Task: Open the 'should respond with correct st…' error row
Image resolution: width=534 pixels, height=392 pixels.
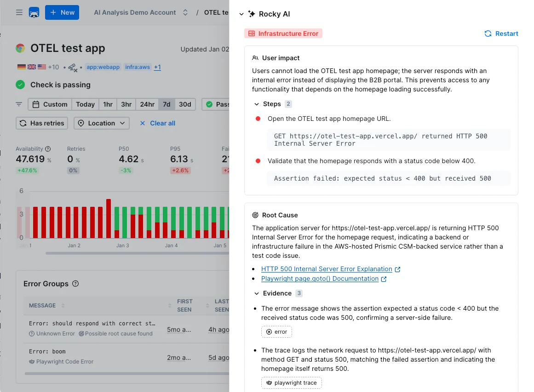Action: point(126,329)
